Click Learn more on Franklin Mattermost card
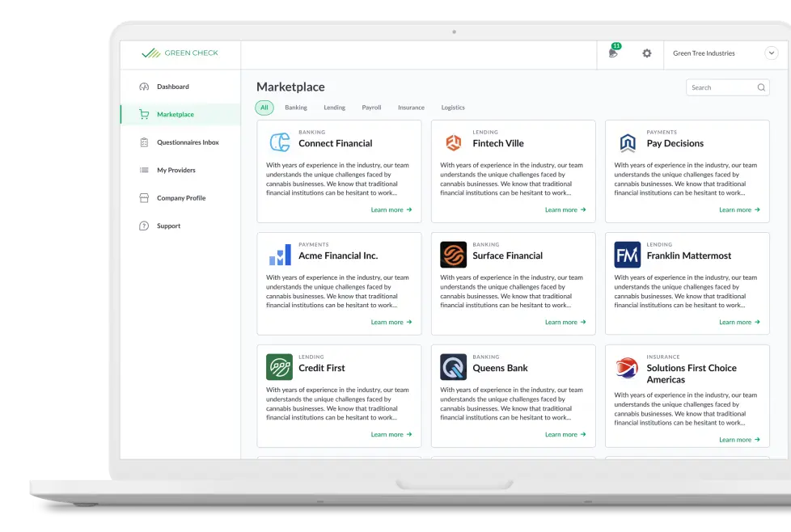 [x=739, y=322]
